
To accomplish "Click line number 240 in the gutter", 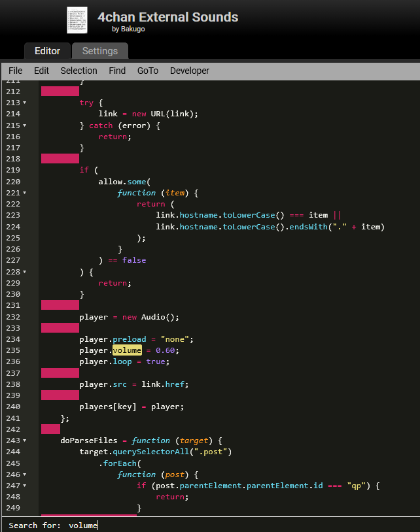I will click(x=13, y=407).
